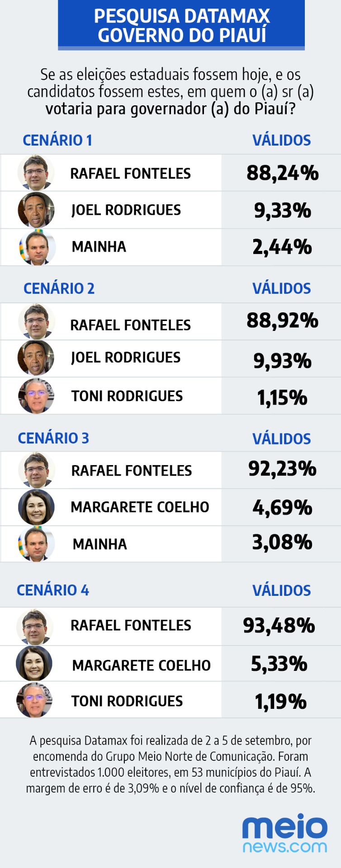Click the photo beside Rafael Fonteles in Cenário 1

point(36,173)
